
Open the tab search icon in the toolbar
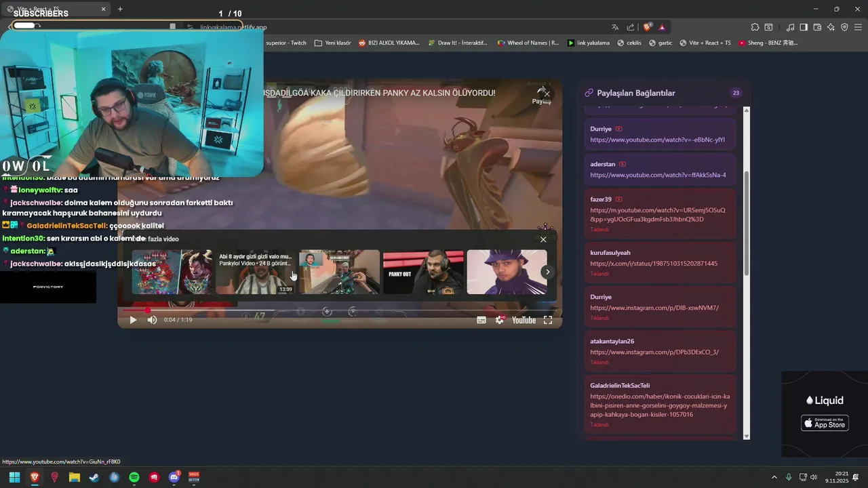(x=768, y=27)
